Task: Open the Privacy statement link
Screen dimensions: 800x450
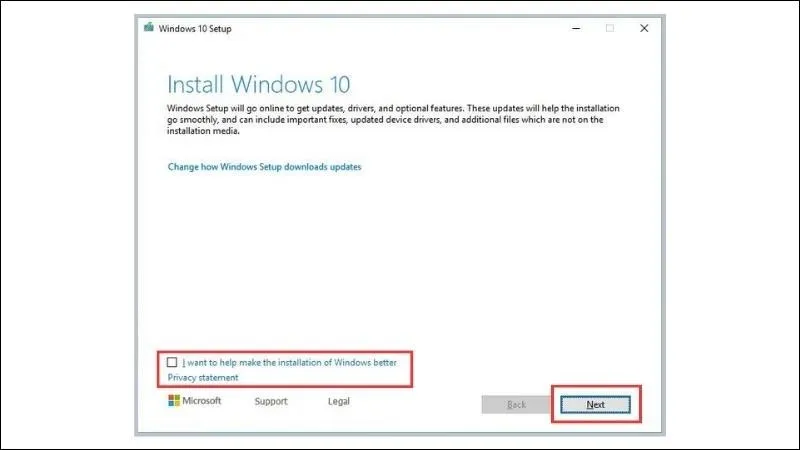Action: (x=203, y=378)
